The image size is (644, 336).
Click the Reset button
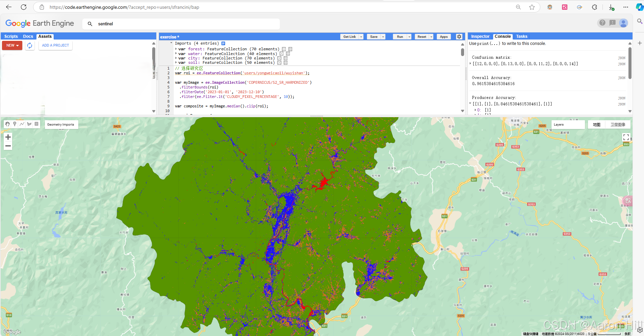422,37
